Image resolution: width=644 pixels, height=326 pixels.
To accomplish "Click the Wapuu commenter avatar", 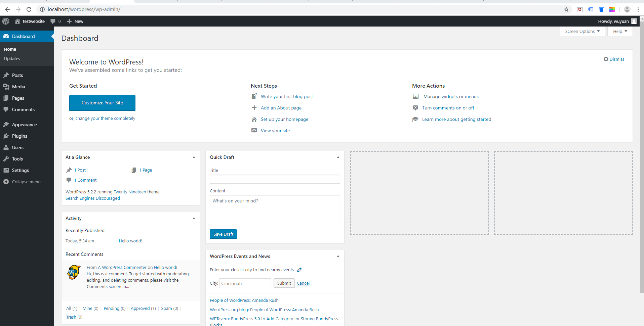I will pos(74,272).
